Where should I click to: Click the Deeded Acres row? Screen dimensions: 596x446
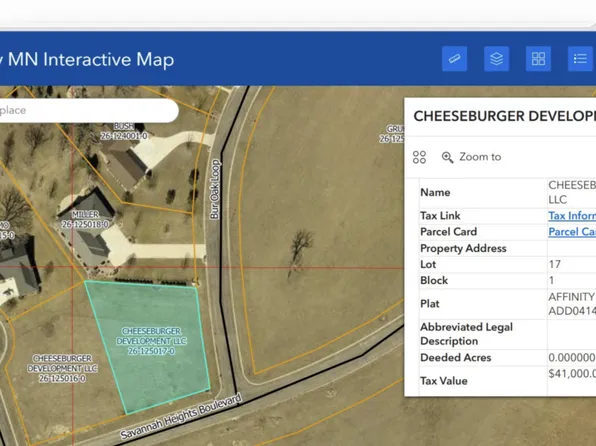pyautogui.click(x=507, y=357)
